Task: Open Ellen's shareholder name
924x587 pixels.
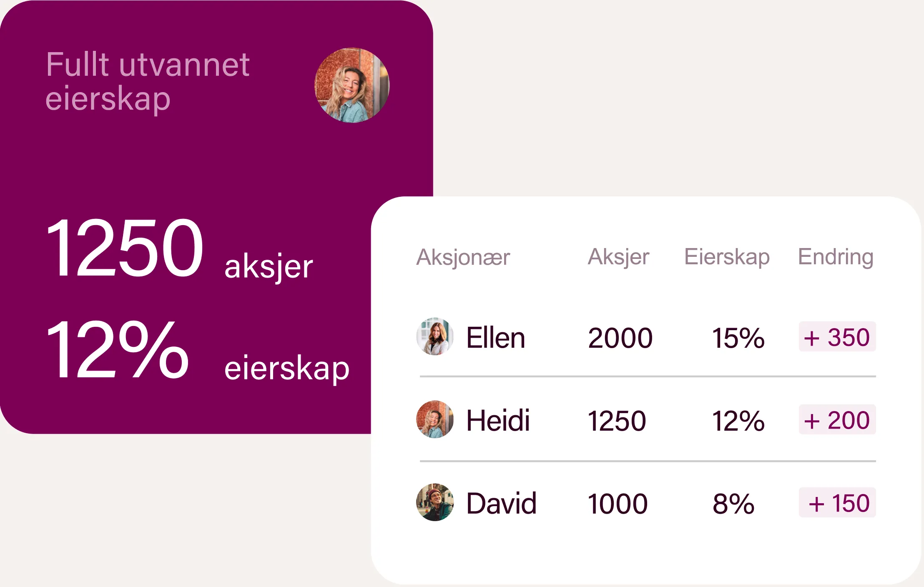Action: 495,338
